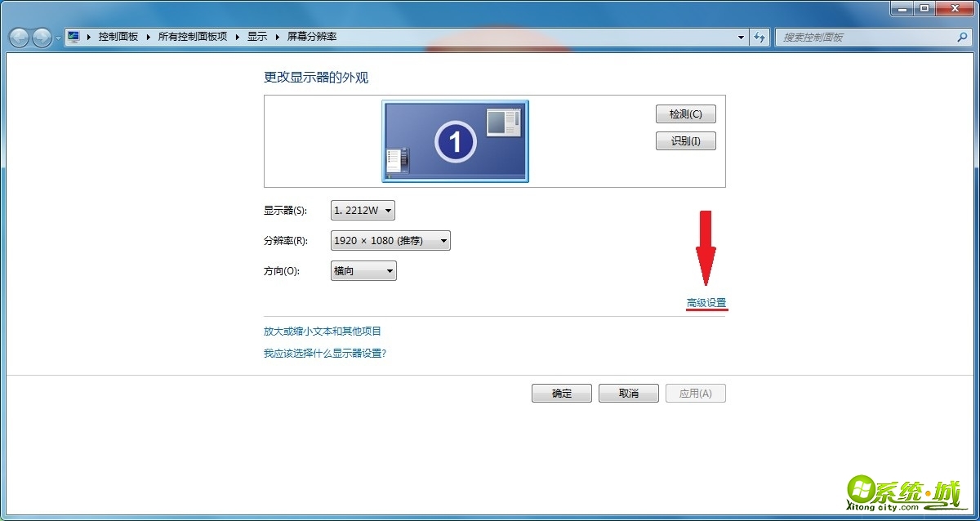Click the search magnifier icon

pos(962,37)
